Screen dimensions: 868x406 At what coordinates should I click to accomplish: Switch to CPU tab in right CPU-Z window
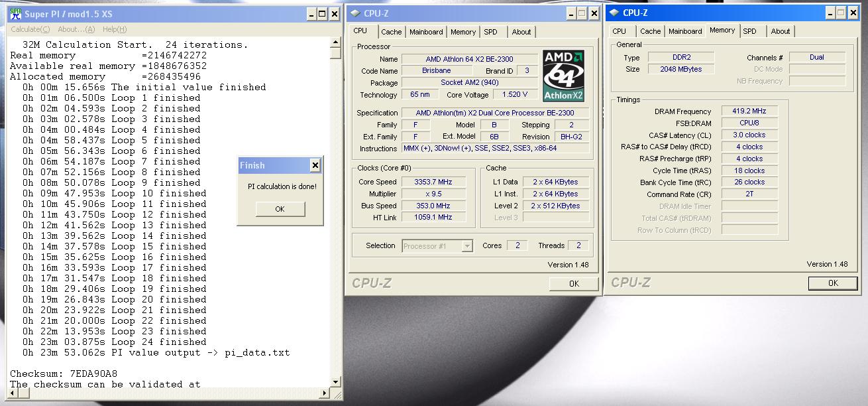tap(620, 31)
